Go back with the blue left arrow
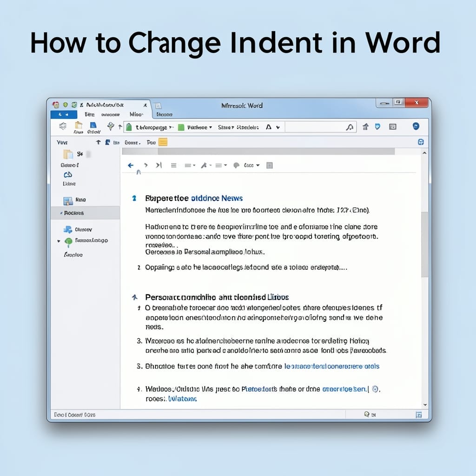Screen dimensions: 476x476 coord(131,165)
